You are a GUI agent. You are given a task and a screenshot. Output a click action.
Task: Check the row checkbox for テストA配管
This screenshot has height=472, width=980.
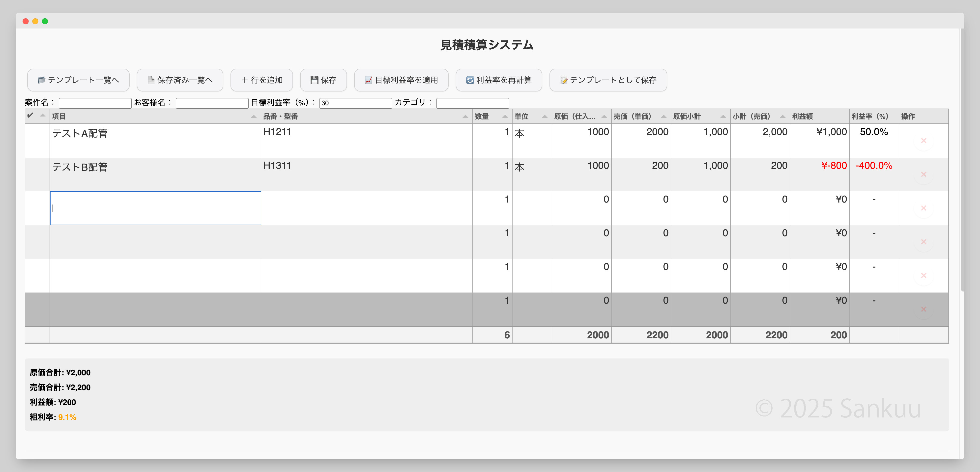tap(37, 141)
